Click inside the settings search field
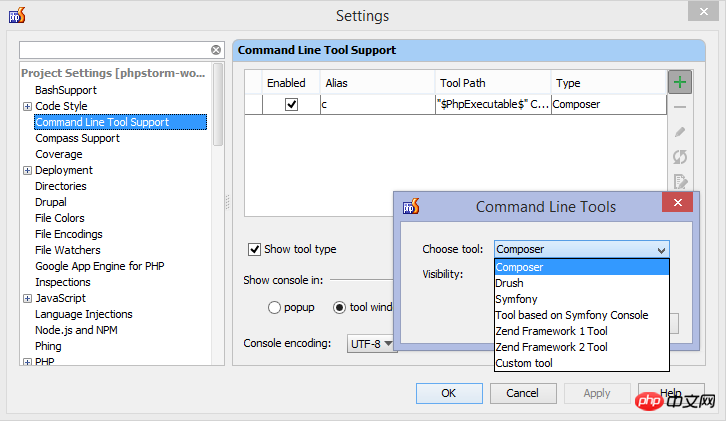Viewport: 726px width, 421px height. click(x=113, y=49)
